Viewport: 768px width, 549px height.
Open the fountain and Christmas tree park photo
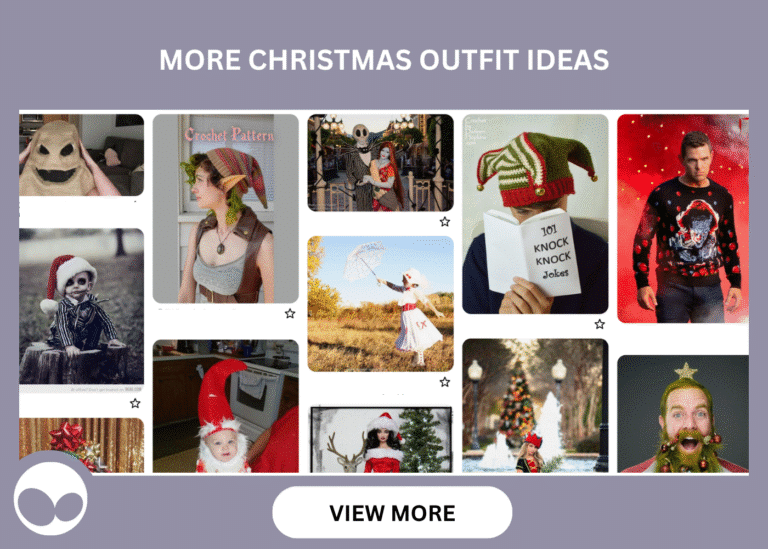coord(535,406)
